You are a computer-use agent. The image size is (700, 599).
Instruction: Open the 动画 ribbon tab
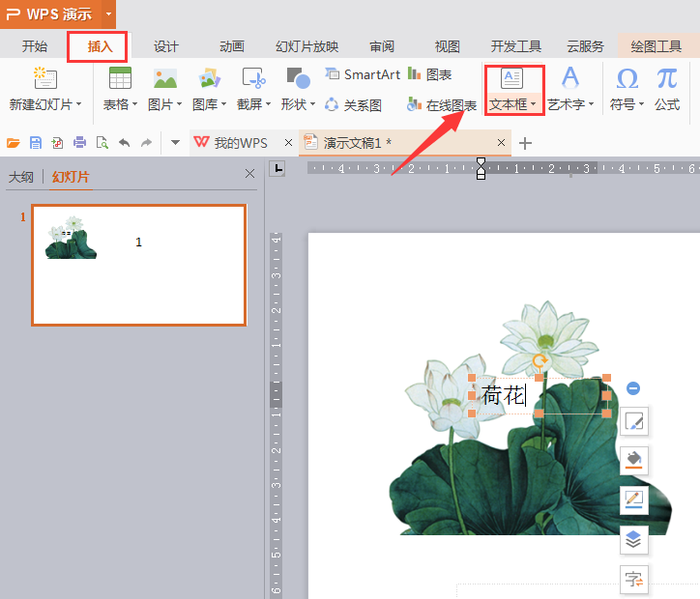(x=232, y=46)
